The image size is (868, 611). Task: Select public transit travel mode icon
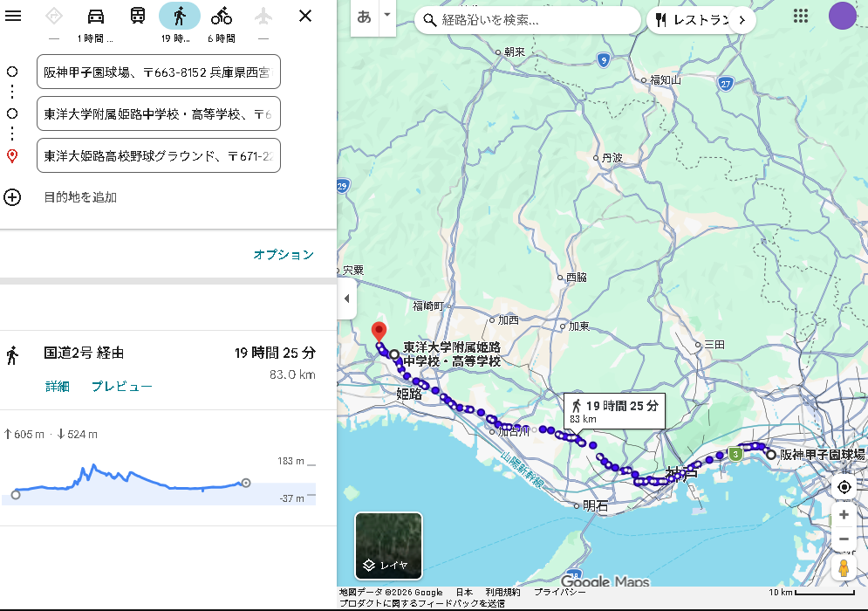click(x=138, y=16)
